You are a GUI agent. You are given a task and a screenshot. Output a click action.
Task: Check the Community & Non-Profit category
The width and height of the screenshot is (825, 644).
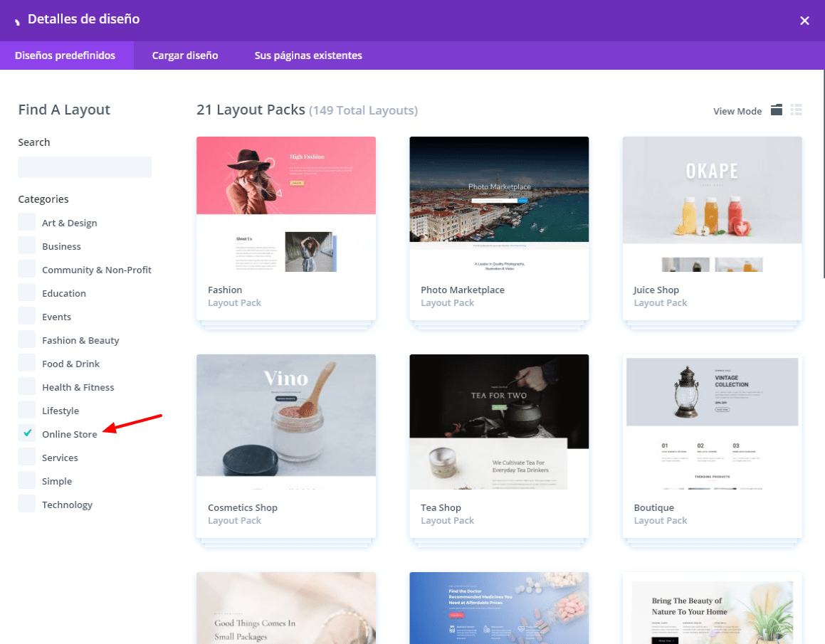(27, 269)
